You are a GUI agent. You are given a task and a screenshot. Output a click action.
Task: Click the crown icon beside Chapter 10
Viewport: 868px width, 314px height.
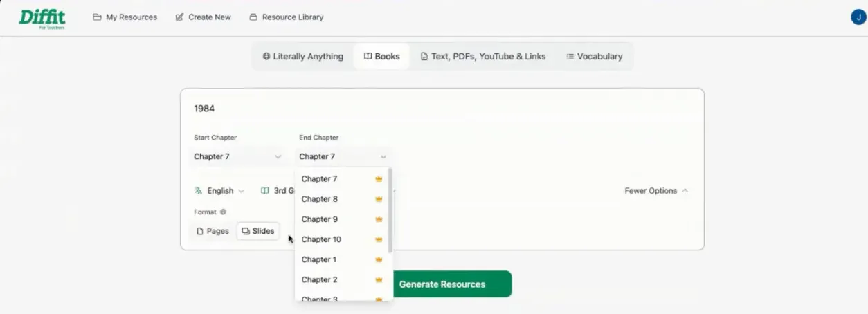[x=379, y=239]
